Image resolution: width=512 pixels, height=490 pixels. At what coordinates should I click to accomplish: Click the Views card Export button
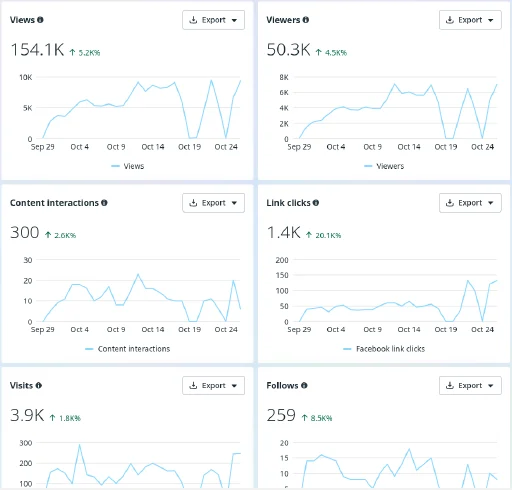tap(213, 20)
